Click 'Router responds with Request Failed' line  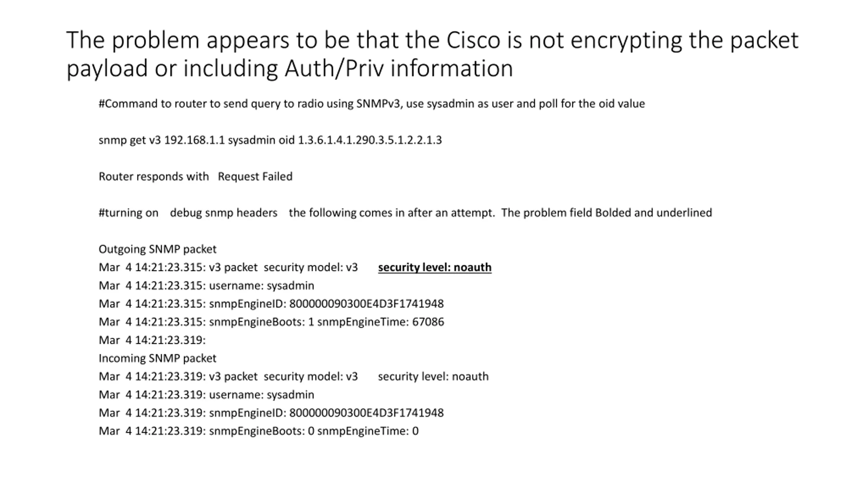point(195,177)
